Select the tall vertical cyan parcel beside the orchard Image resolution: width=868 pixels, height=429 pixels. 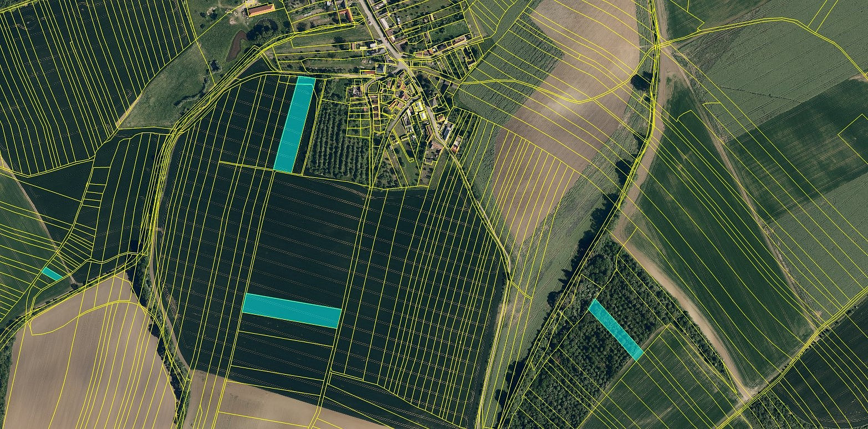pyautogui.click(x=295, y=124)
